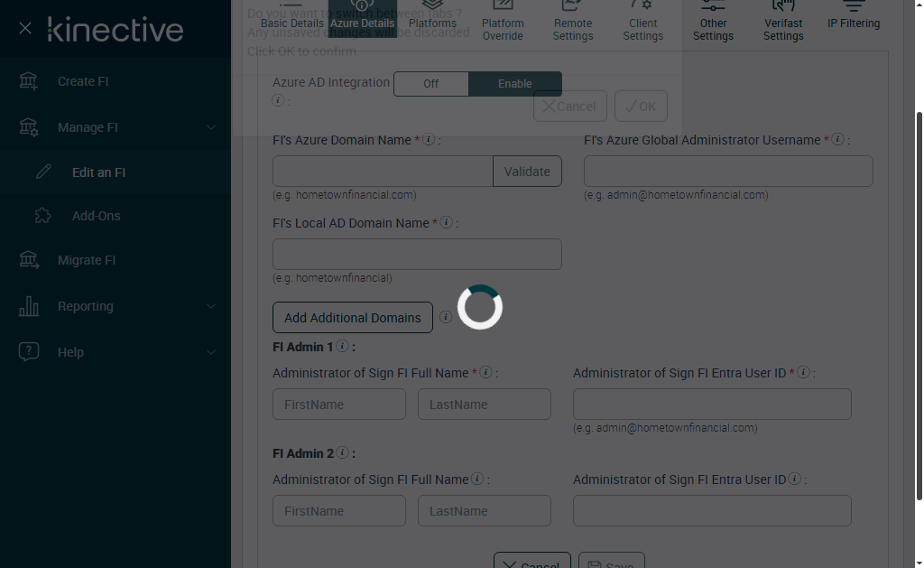Click the FI's Local AD Domain Name field
This screenshot has width=924, height=568.
(417, 255)
